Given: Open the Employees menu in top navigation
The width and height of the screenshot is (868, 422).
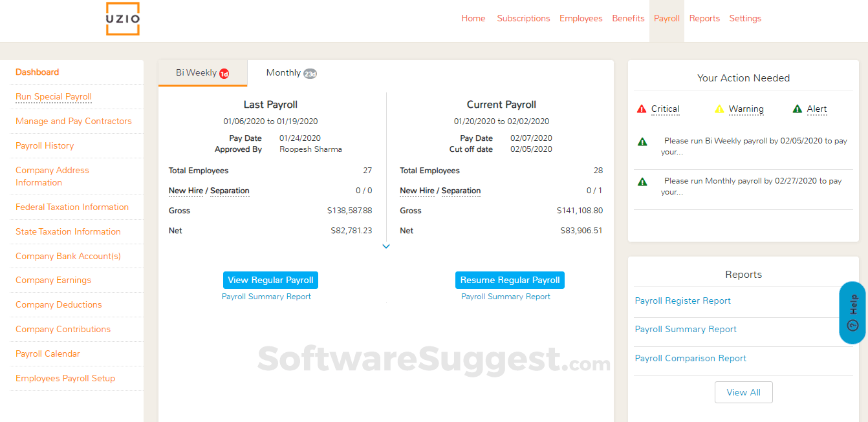Looking at the screenshot, I should coord(581,19).
